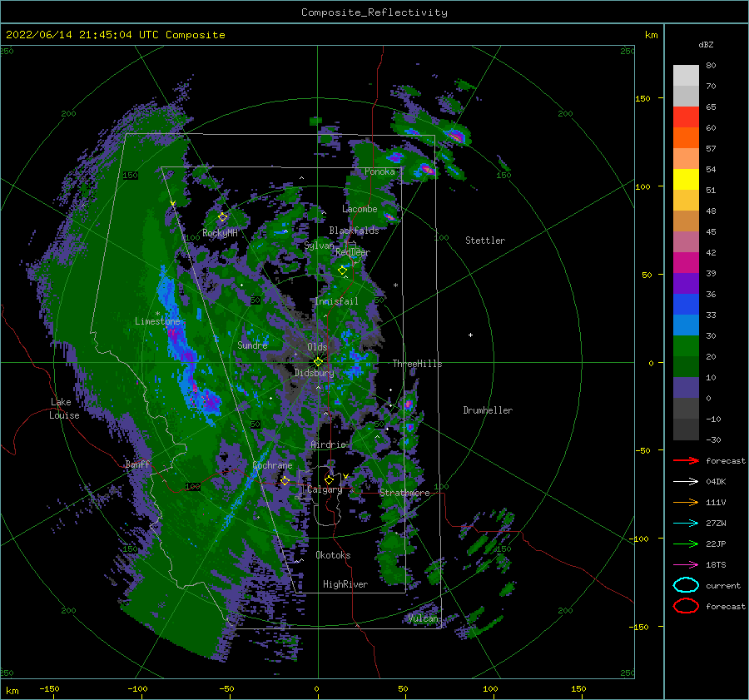
Task: Select the cyan current ellipse symbol
Action: coord(686,585)
